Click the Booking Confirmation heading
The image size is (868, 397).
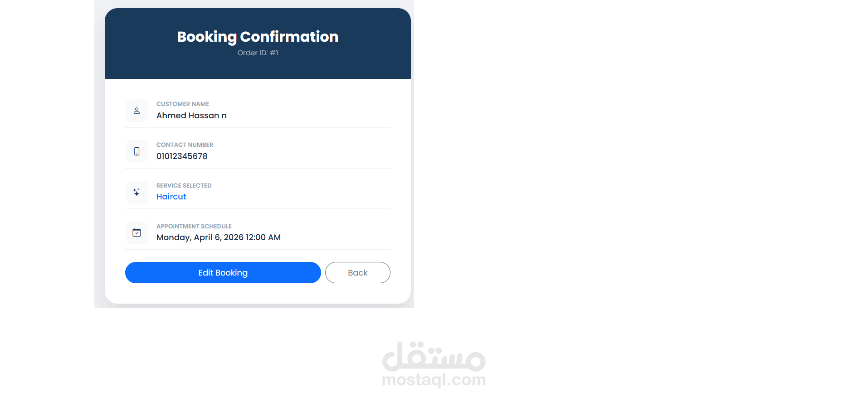258,37
